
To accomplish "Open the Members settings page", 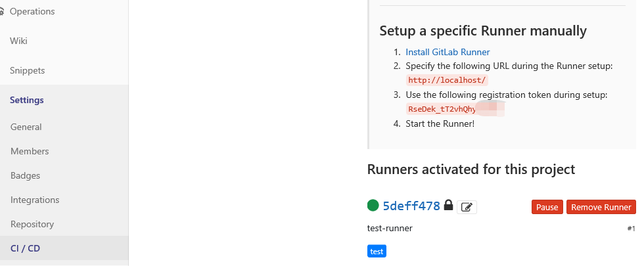I will (x=30, y=151).
